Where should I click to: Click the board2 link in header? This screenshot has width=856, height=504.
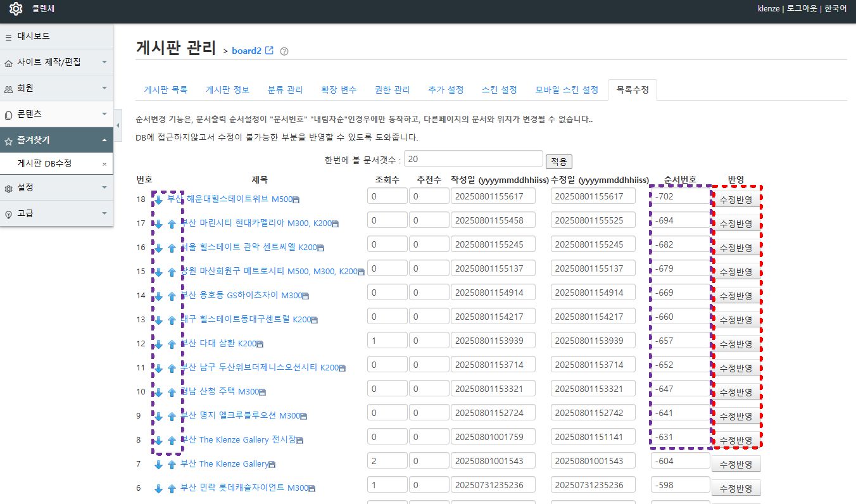247,51
